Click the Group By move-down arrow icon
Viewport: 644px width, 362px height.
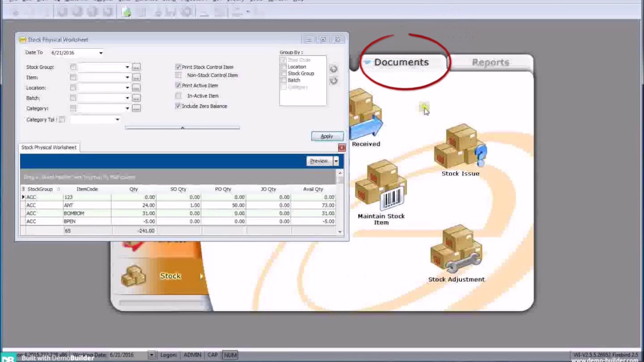333,81
